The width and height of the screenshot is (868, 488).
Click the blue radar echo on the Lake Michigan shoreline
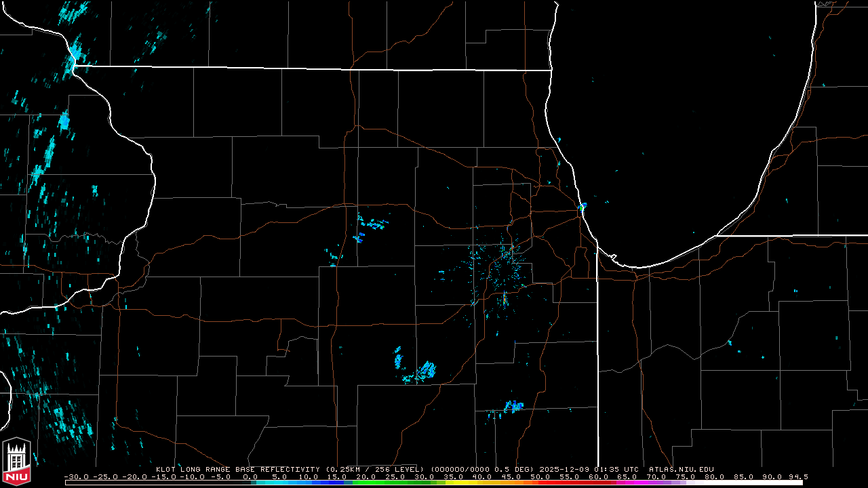click(x=583, y=205)
